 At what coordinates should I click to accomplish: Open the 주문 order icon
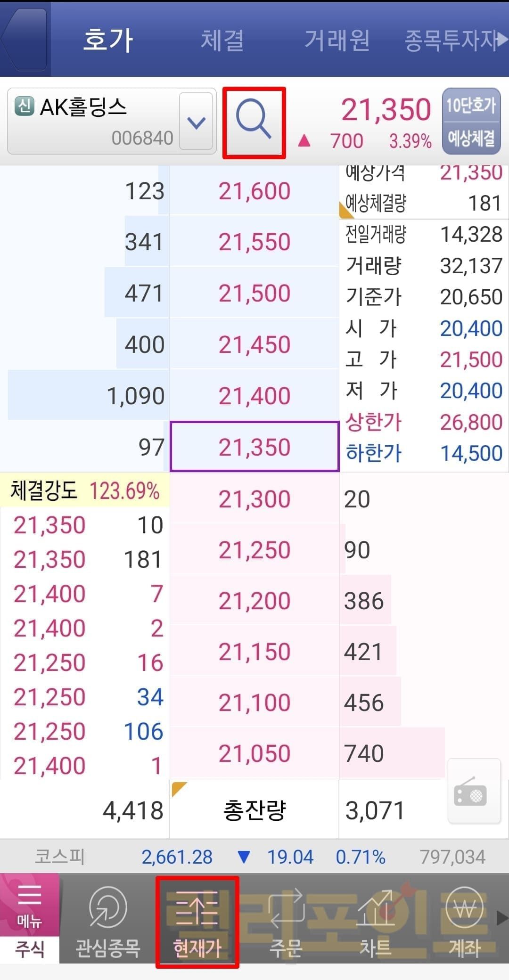pos(286,921)
